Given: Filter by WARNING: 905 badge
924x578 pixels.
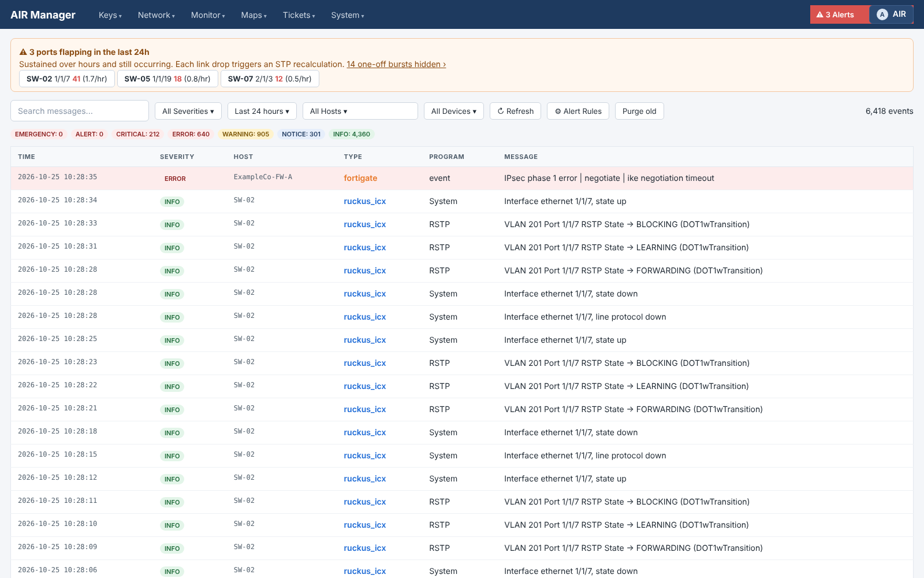Looking at the screenshot, I should 245,134.
